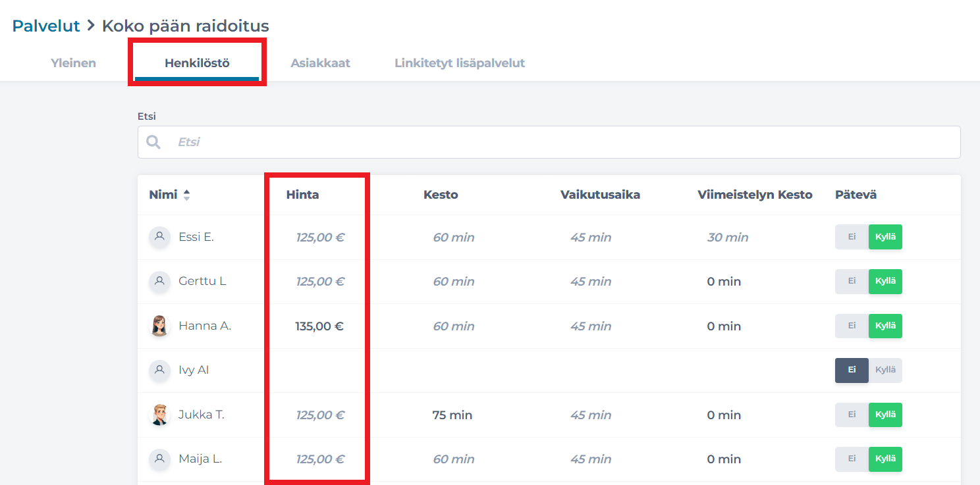Edit Hanna A.'s price 135,00 €
Viewport: 980px width, 485px height.
320,326
